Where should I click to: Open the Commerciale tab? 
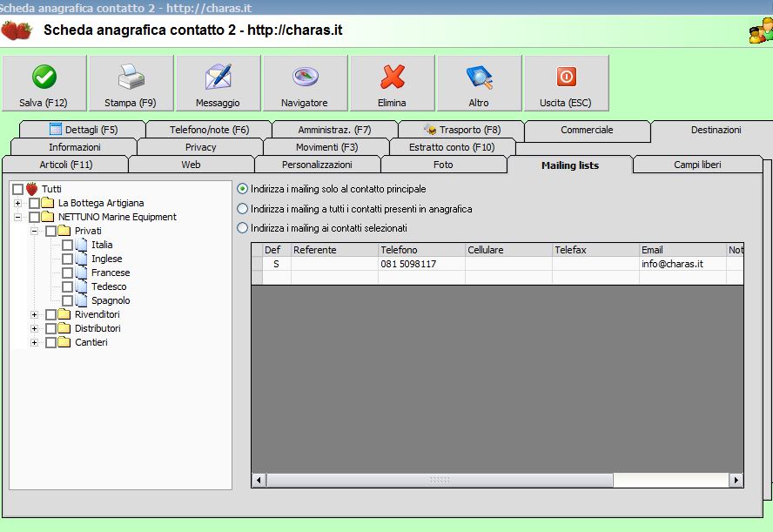pos(587,130)
